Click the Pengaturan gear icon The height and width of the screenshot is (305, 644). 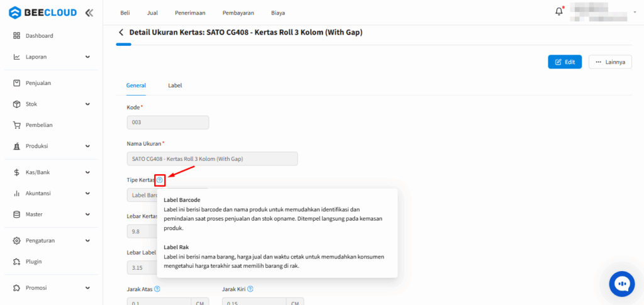coord(17,240)
